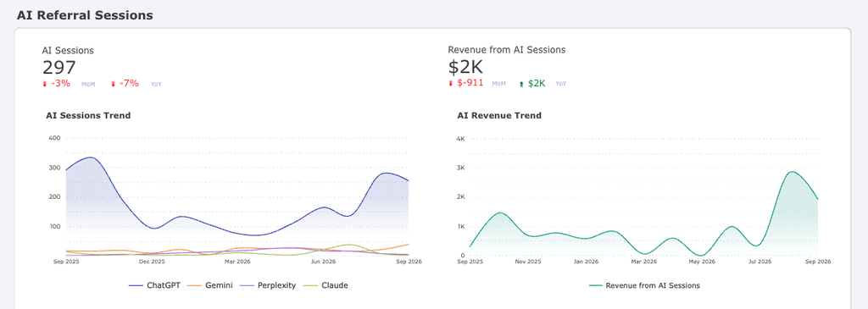
Task: Click the red down arrow beside $-911
Action: pos(451,84)
